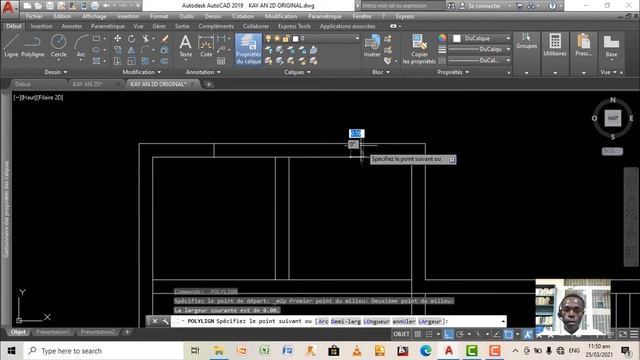This screenshot has height=360, width=640.
Task: Select the Cercle tool
Action: click(58, 45)
